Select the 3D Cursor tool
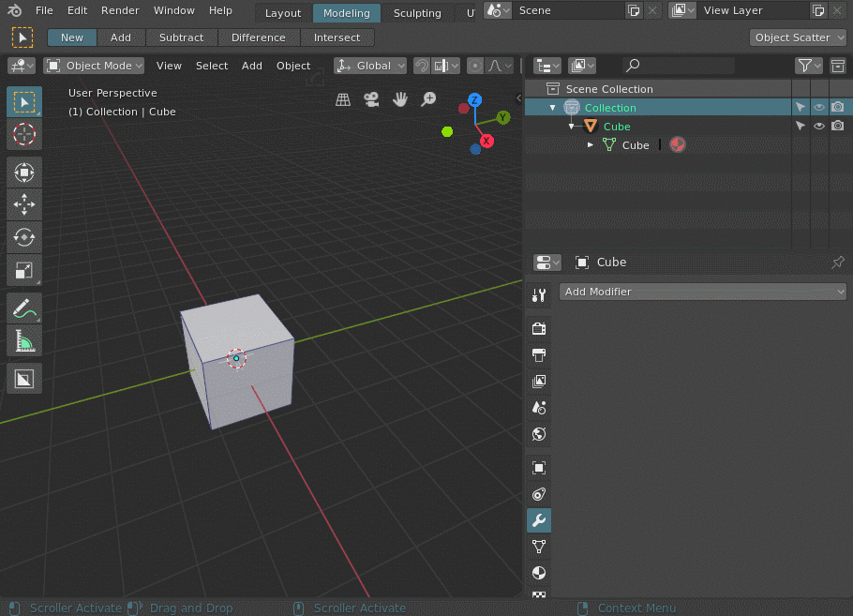This screenshot has height=616, width=853. click(x=24, y=134)
